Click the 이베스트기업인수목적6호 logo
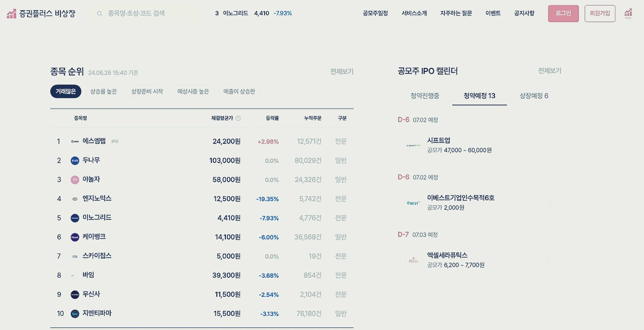 pos(414,203)
